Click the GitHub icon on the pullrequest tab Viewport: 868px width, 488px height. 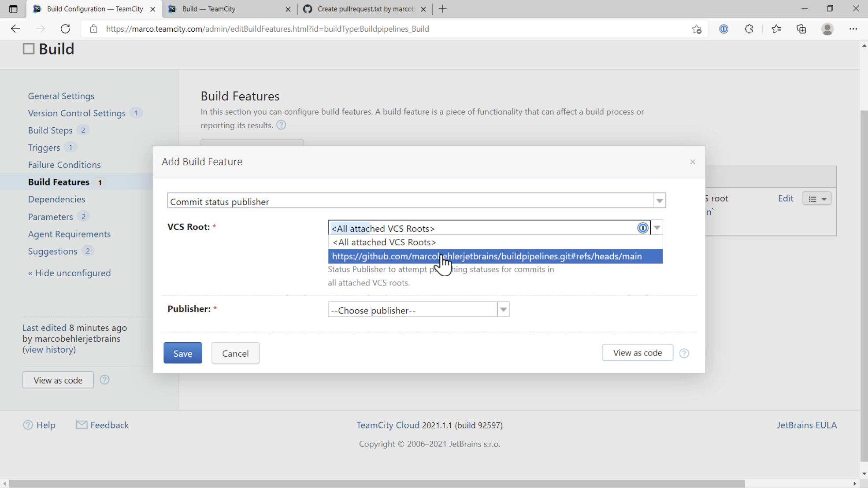(307, 9)
